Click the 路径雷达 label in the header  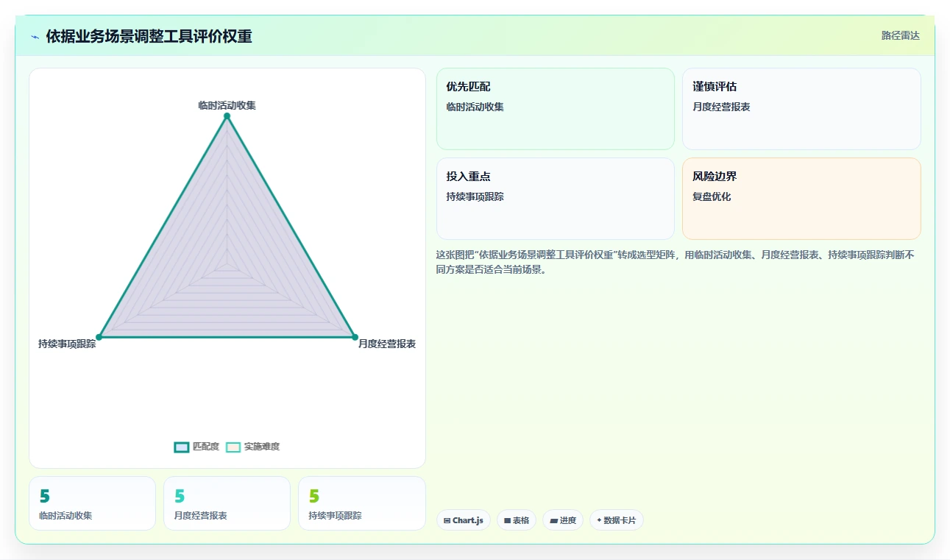click(x=901, y=35)
